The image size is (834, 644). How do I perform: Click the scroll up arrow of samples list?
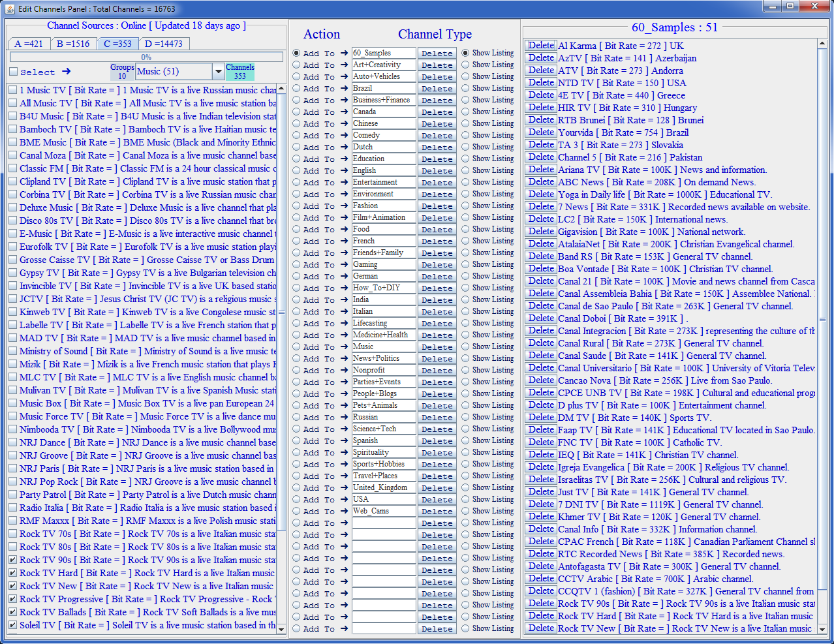point(822,45)
